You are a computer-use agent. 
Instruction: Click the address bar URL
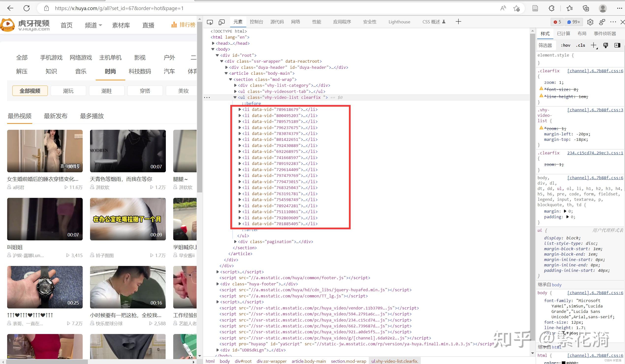(x=119, y=8)
